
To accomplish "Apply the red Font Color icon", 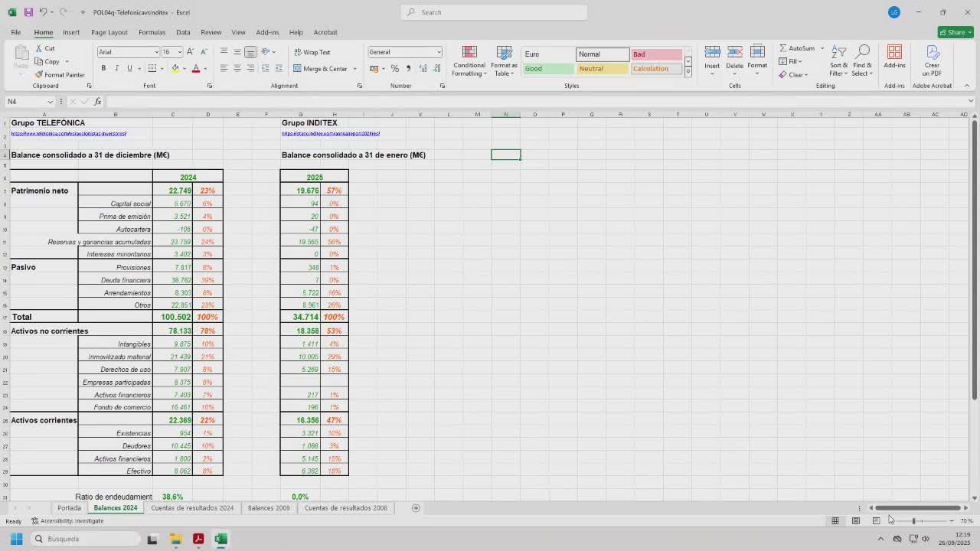I will (196, 68).
